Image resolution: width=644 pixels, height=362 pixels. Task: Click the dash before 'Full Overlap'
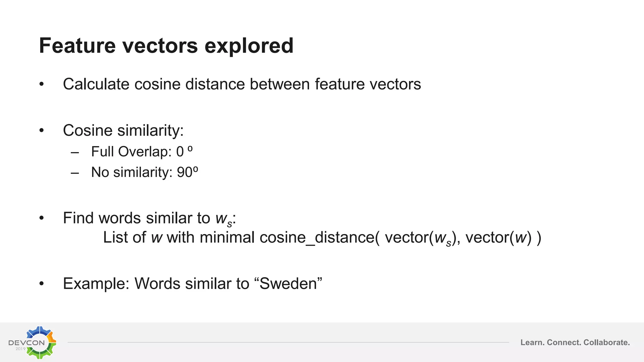(75, 152)
